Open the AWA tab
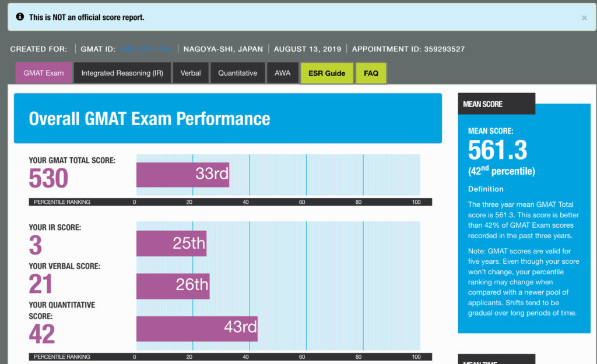The image size is (597, 364). point(283,73)
